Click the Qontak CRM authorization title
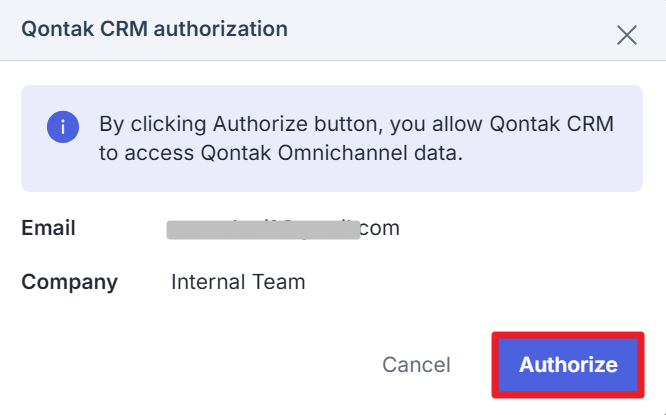This screenshot has width=666, height=415. click(x=155, y=29)
